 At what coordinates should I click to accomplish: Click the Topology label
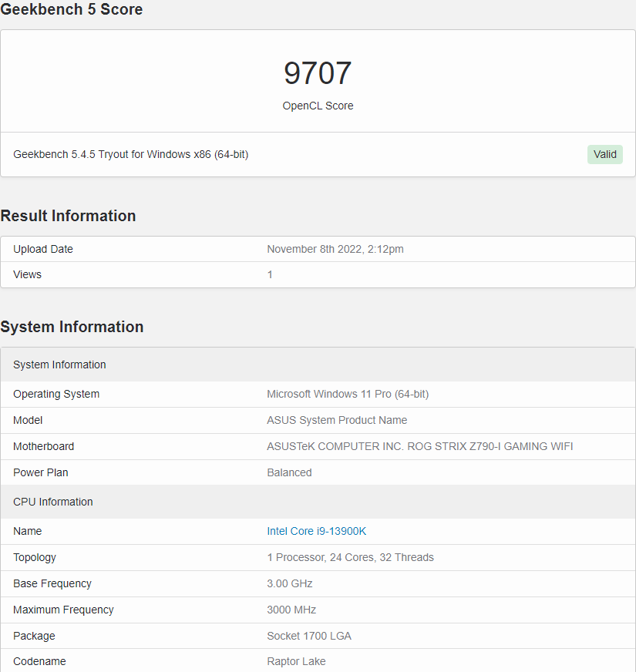point(35,557)
